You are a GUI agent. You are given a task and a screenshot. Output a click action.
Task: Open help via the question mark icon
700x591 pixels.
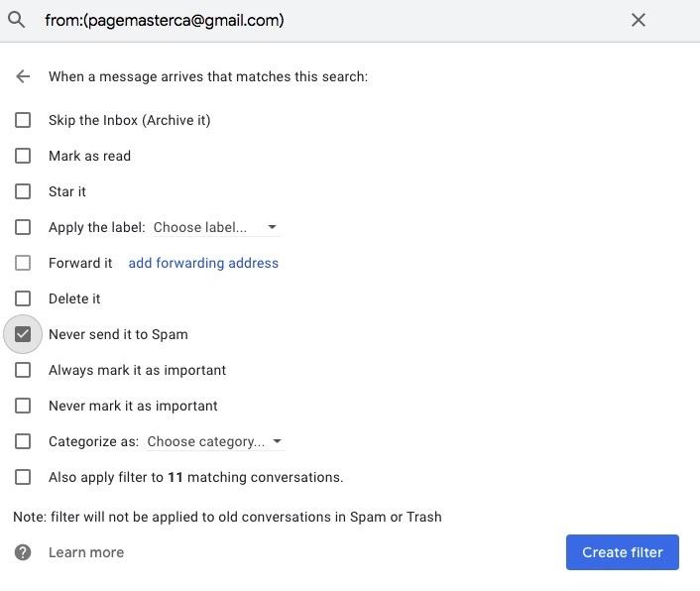pos(23,552)
